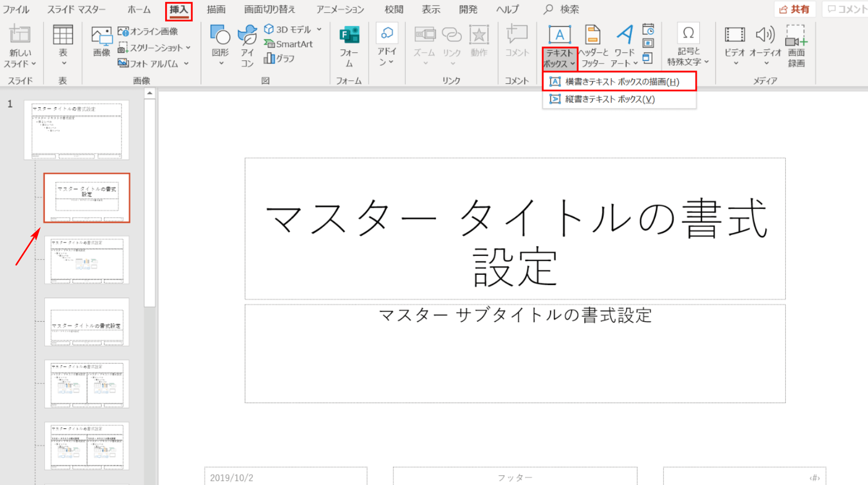
Task: Click the Screen Recording (画面録画) icon
Action: (796, 35)
